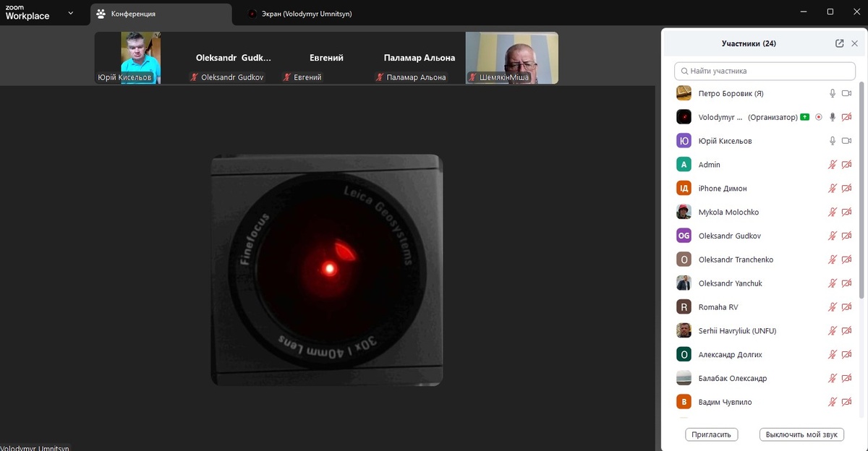The height and width of the screenshot is (451, 868).
Task: Click Mykola Molochko muted microphone icon
Action: [833, 212]
